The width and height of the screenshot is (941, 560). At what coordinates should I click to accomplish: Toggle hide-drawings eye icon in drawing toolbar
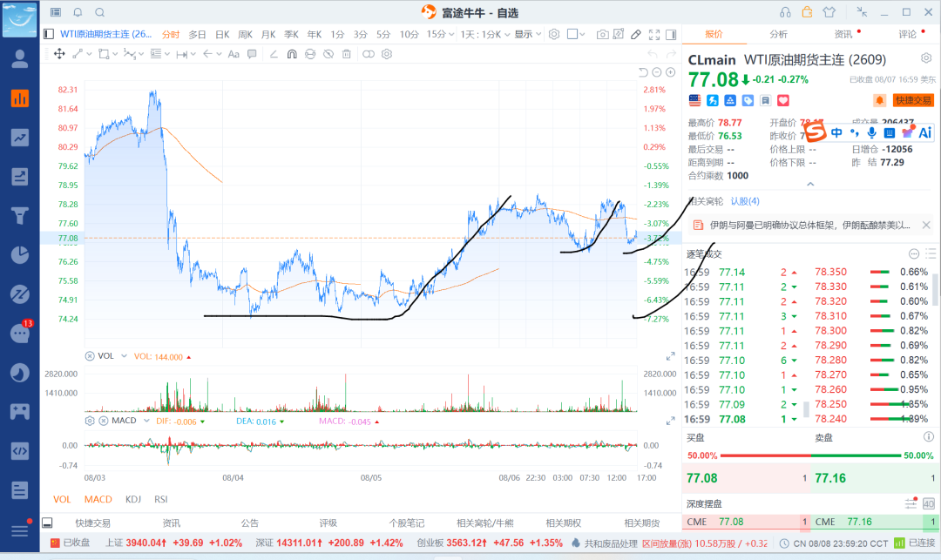(328, 54)
